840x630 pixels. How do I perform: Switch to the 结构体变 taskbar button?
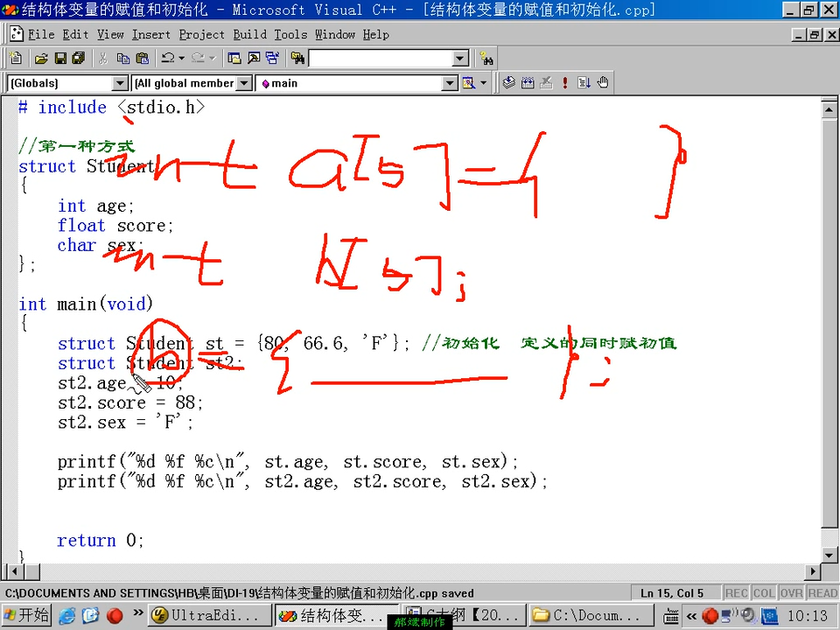click(336, 615)
